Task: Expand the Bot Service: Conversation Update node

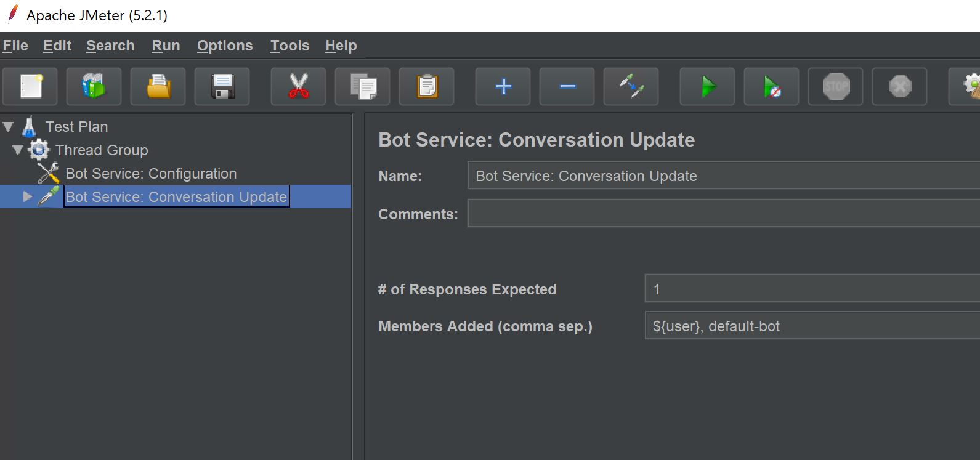Action: click(28, 196)
